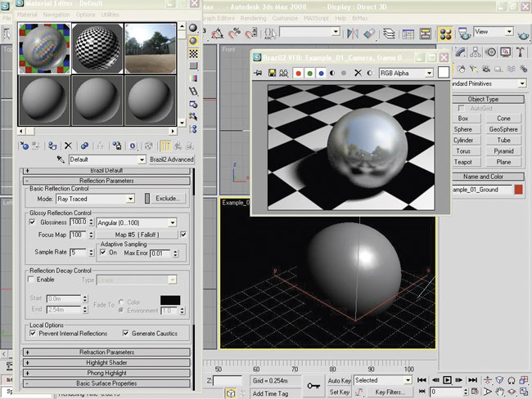Open Layer Manager icon in main toolbar
Image resolution: width=532 pixels, height=399 pixels.
tap(389, 34)
